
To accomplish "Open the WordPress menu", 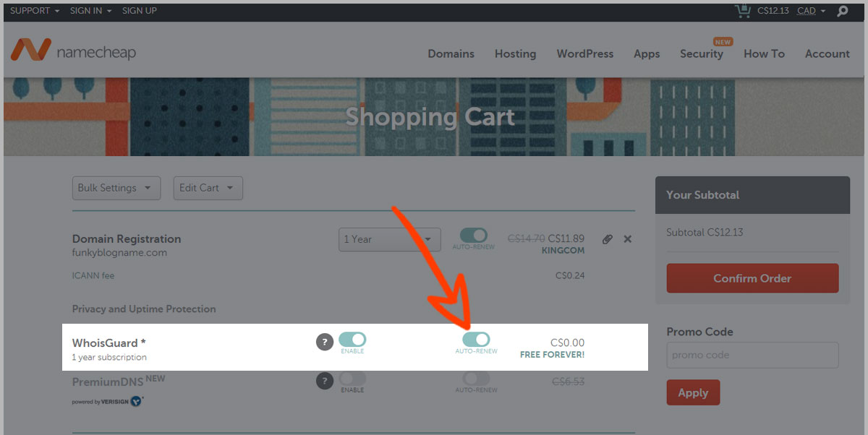I will tap(584, 53).
